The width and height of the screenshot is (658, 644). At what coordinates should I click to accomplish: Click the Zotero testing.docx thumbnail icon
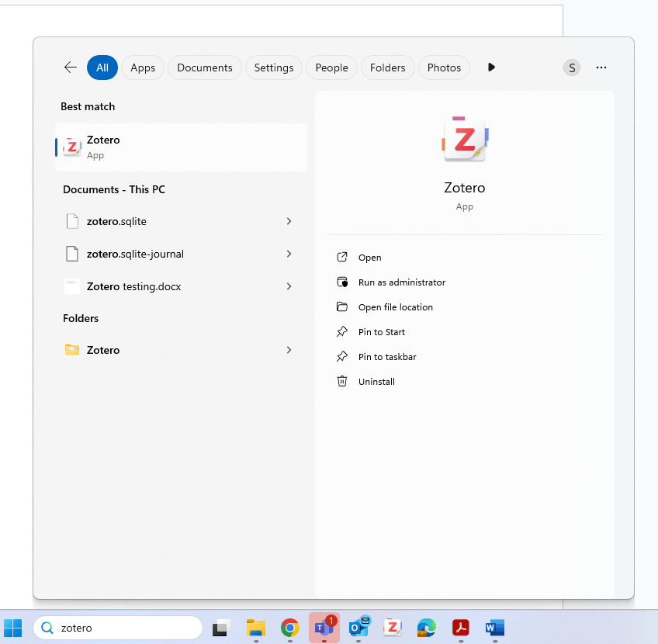[72, 286]
